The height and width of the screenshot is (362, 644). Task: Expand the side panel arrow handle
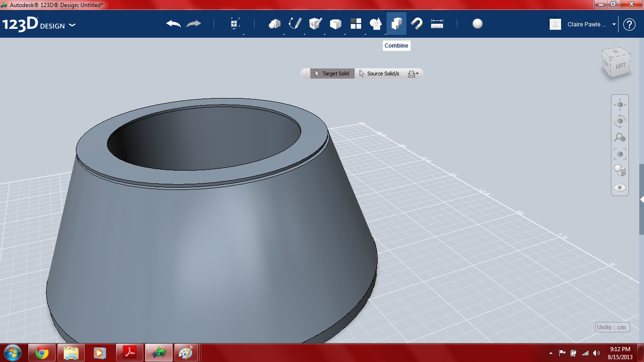click(x=642, y=199)
